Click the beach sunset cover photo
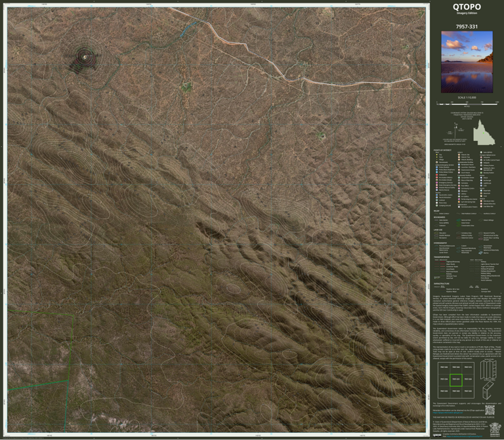 pos(467,62)
